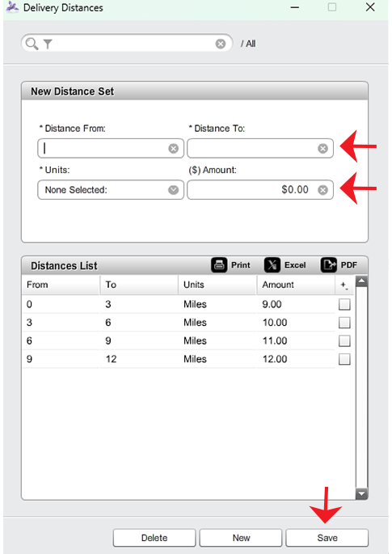Screen dimensions: 392x554
Task: Click the Excel label
Action: (295, 265)
